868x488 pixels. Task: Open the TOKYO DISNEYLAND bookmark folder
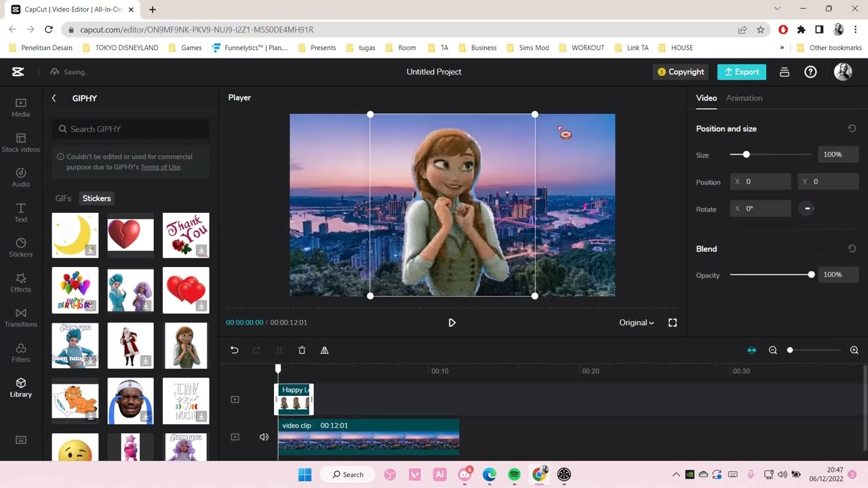(x=120, y=48)
